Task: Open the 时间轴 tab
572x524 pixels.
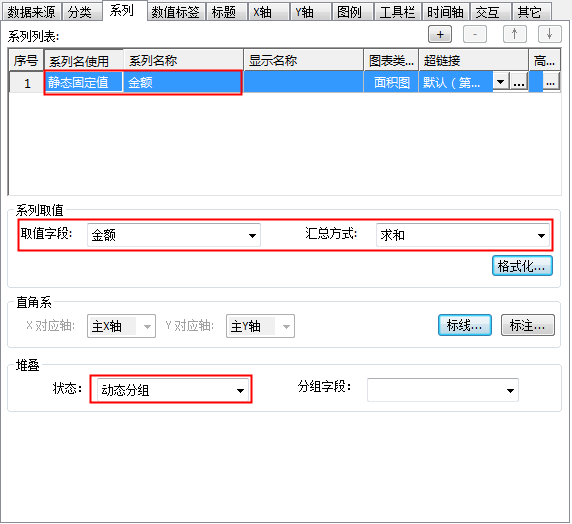Action: tap(445, 12)
